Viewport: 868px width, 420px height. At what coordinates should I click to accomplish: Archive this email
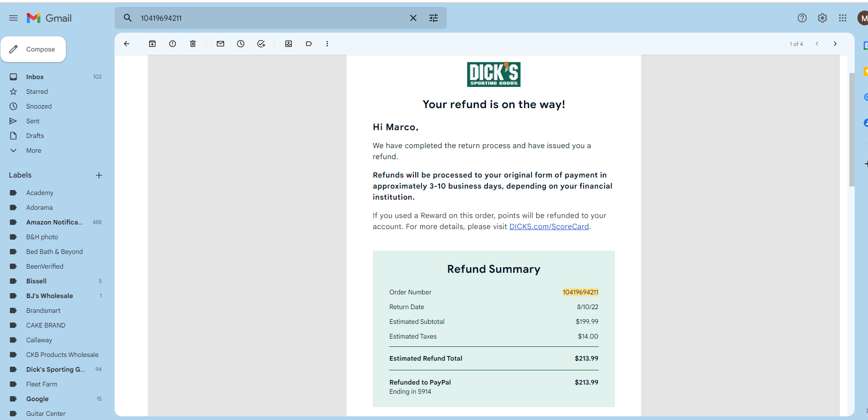[x=152, y=44]
